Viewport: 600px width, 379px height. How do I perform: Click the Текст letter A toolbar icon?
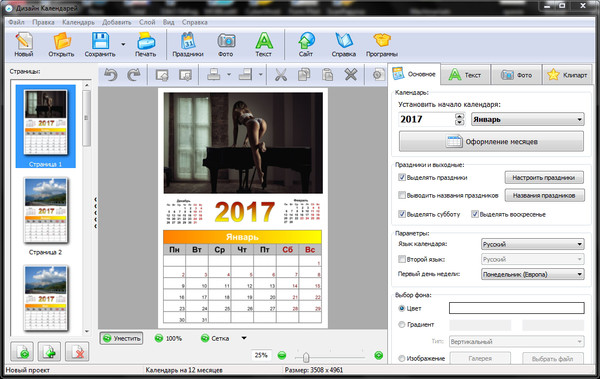click(264, 41)
